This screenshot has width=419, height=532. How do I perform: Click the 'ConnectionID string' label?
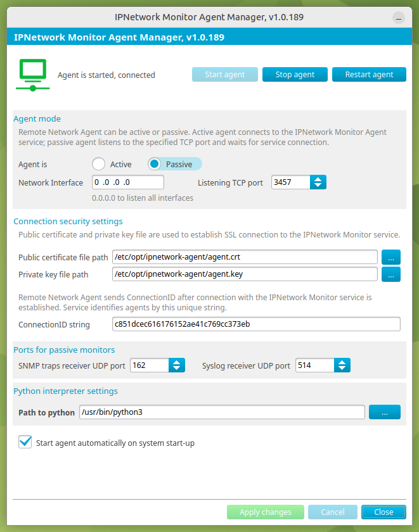[54, 325]
